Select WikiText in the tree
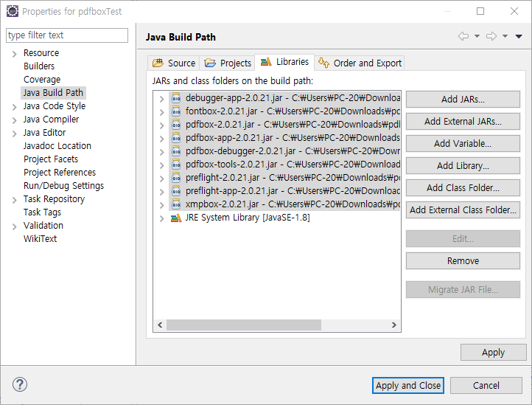Viewport: 532px width, 405px height. coord(40,238)
